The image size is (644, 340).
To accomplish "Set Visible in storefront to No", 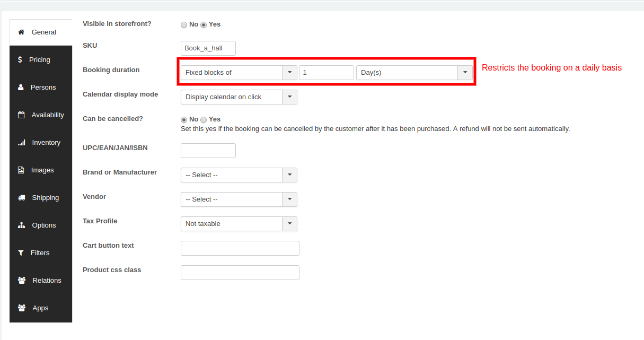I will [x=184, y=24].
